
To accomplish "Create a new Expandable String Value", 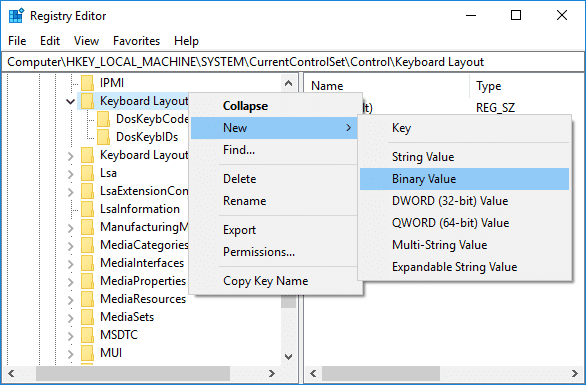I will tap(465, 267).
